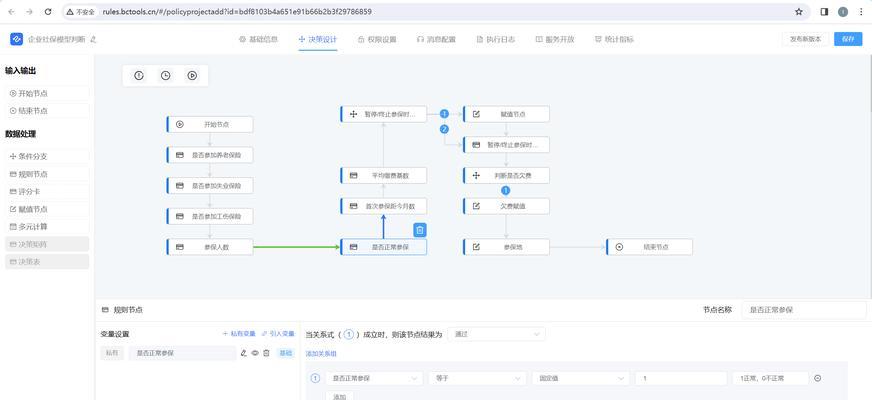Select the 首次参保距今月数 rule node
The height and width of the screenshot is (400, 872).
coord(383,206)
